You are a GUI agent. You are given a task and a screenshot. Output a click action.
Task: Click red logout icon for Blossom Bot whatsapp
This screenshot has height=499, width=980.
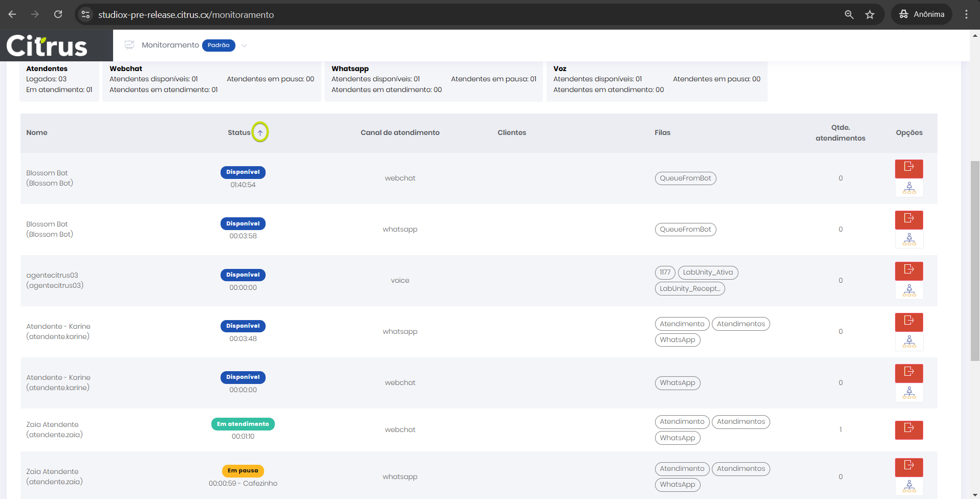[x=909, y=219]
